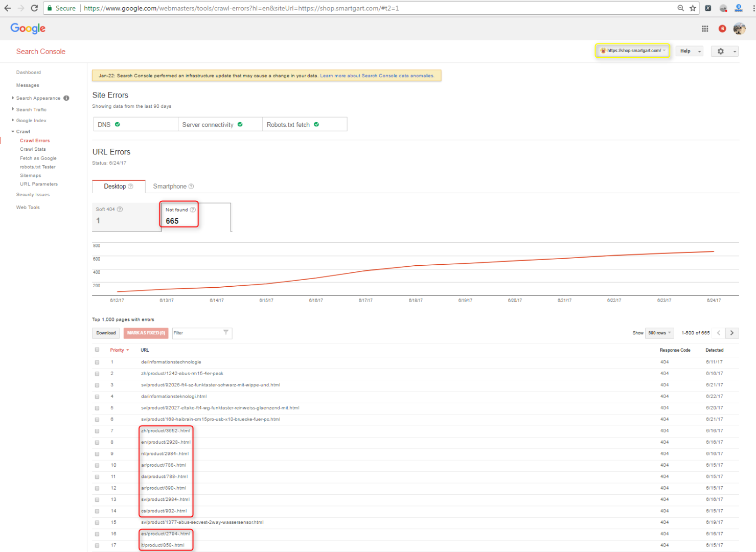
Task: Open the Search Console home link
Action: click(x=41, y=52)
